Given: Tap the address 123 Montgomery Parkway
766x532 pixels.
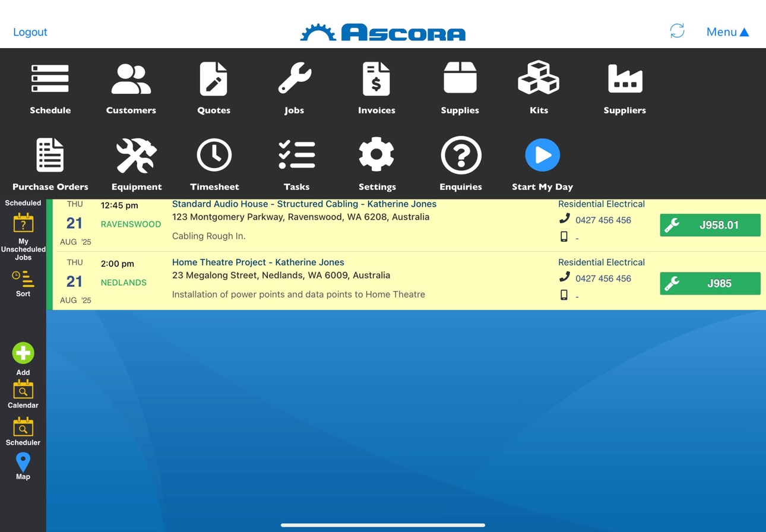Looking at the screenshot, I should 300,217.
